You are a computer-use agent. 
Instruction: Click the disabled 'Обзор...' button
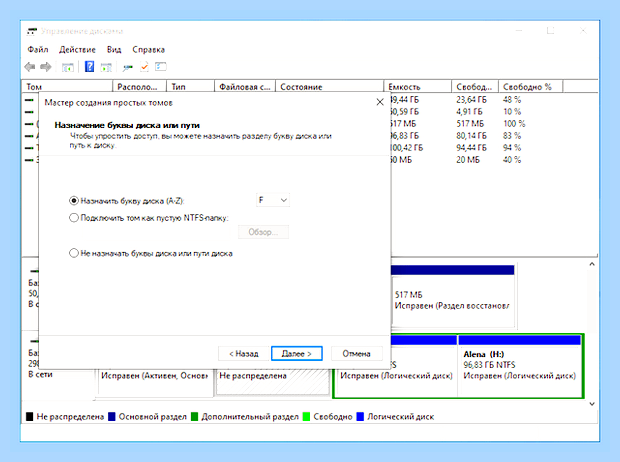point(263,232)
